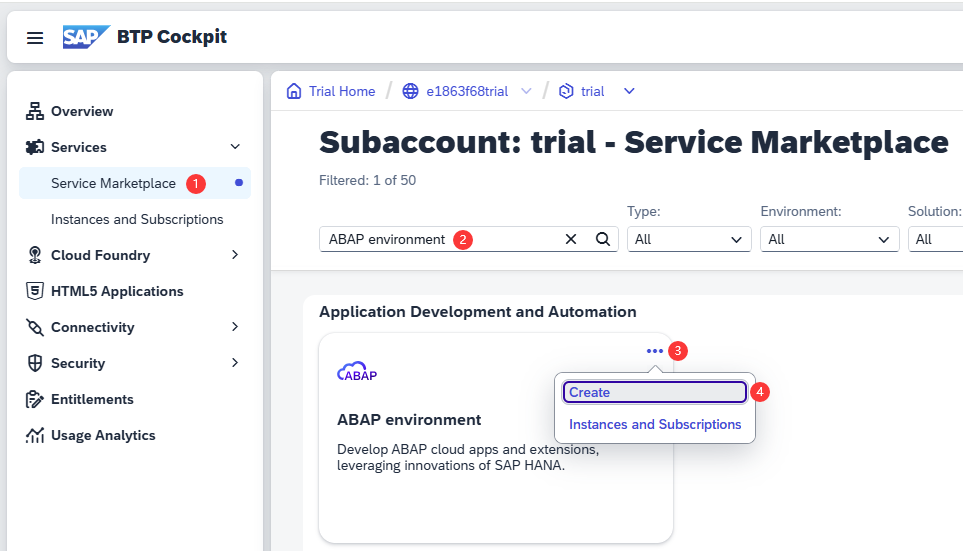The height and width of the screenshot is (551, 963).
Task: Click the subaccount cube icon beside trial
Action: pos(566,91)
